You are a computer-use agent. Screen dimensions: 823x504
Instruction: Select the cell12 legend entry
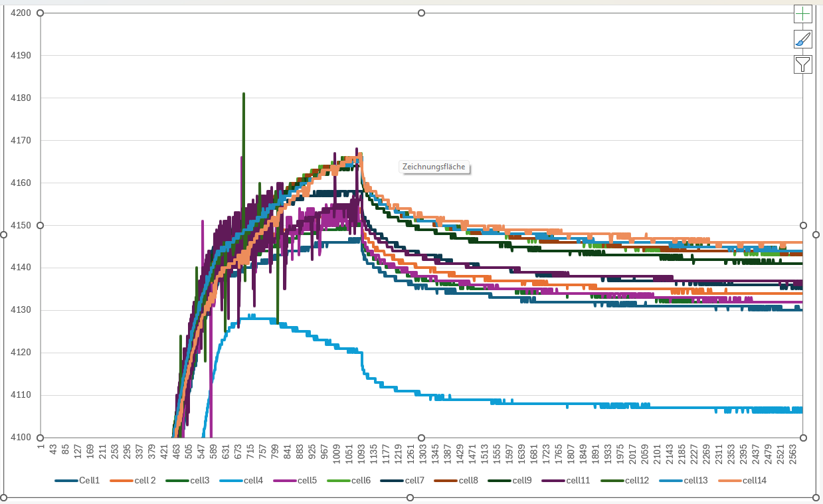click(624, 480)
